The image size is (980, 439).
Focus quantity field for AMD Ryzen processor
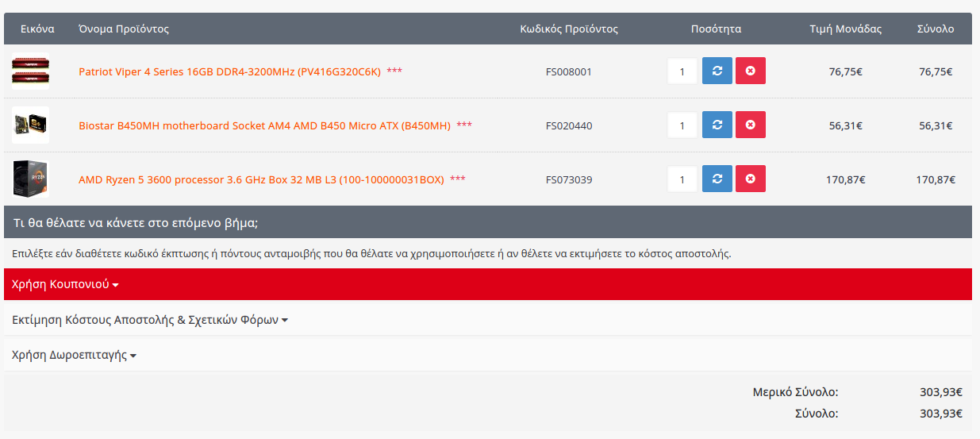682,179
